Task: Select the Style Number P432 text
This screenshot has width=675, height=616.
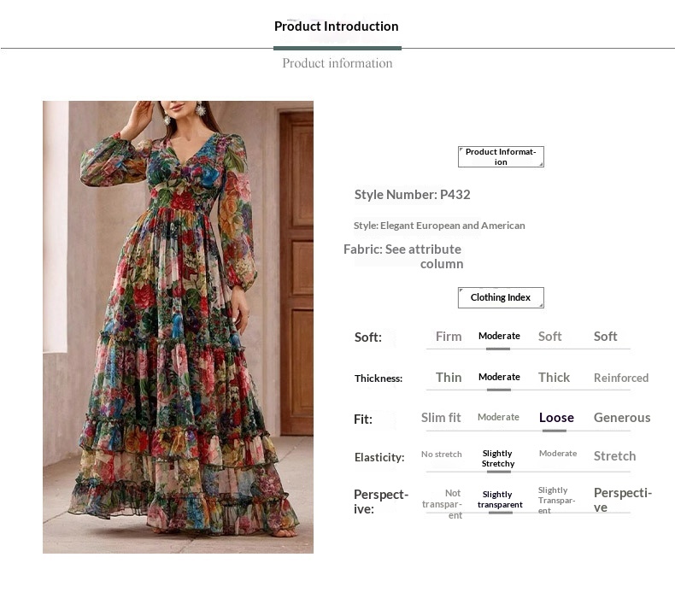Action: [x=412, y=195]
